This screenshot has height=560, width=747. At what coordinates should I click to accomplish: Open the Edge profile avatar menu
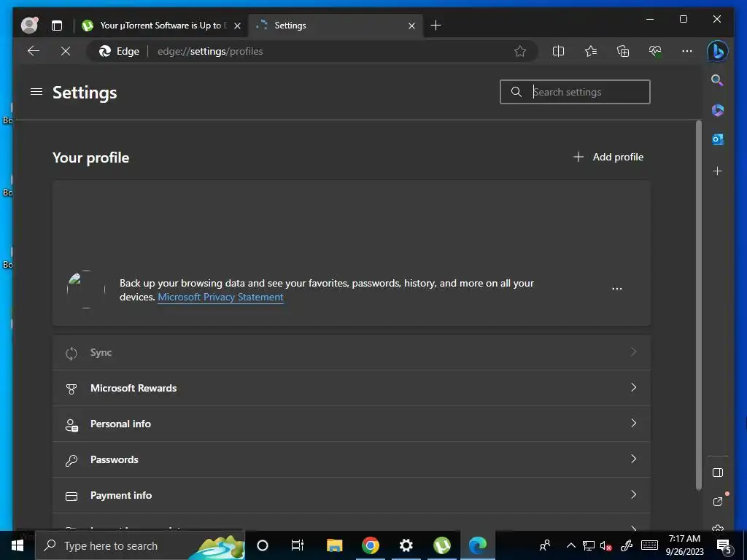pos(29,26)
